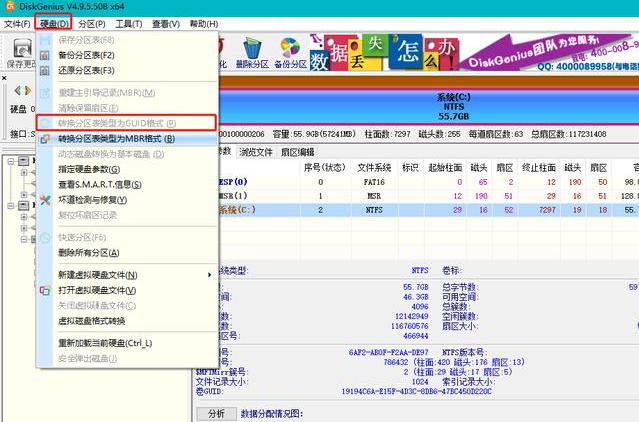Click the 备份分区 colorful pie toolbar icon
The width and height of the screenshot is (639, 422).
[x=290, y=48]
